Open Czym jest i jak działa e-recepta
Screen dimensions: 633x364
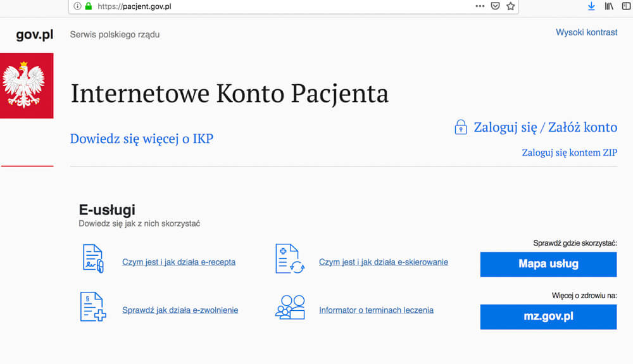[x=179, y=262]
